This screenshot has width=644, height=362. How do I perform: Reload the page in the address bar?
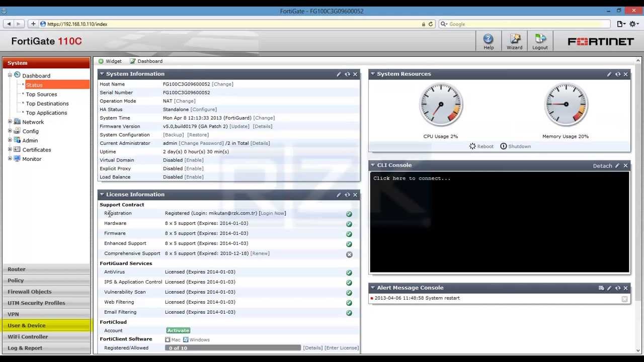pyautogui.click(x=431, y=24)
